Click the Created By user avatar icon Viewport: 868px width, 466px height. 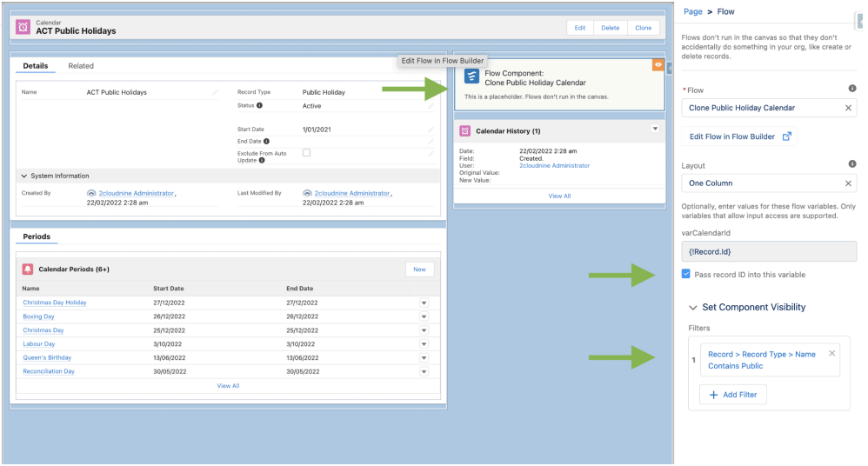point(91,193)
